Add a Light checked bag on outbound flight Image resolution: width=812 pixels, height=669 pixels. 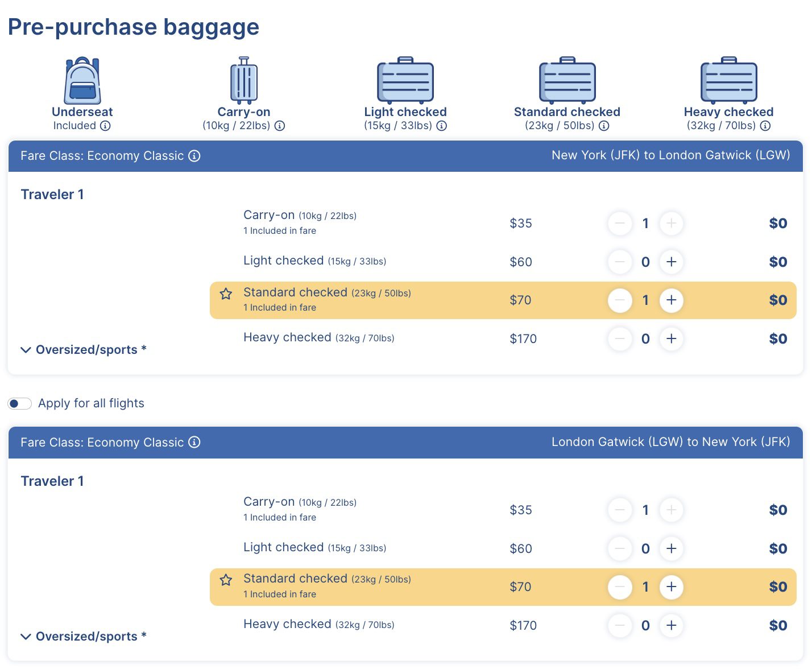pos(672,262)
